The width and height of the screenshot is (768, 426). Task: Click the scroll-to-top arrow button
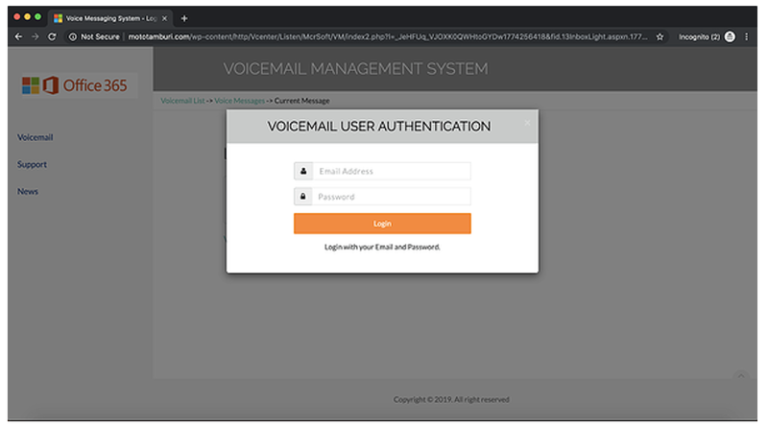pyautogui.click(x=741, y=376)
